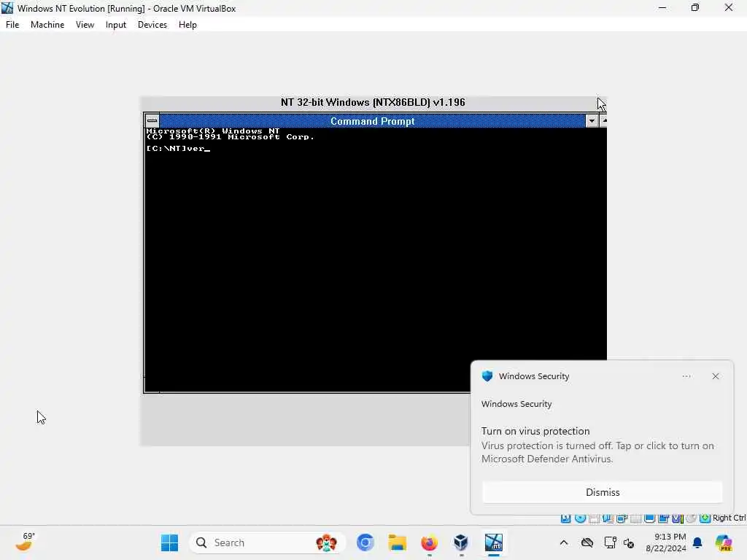The width and height of the screenshot is (747, 560).
Task: Open the Windows Start menu
Action: [169, 542]
